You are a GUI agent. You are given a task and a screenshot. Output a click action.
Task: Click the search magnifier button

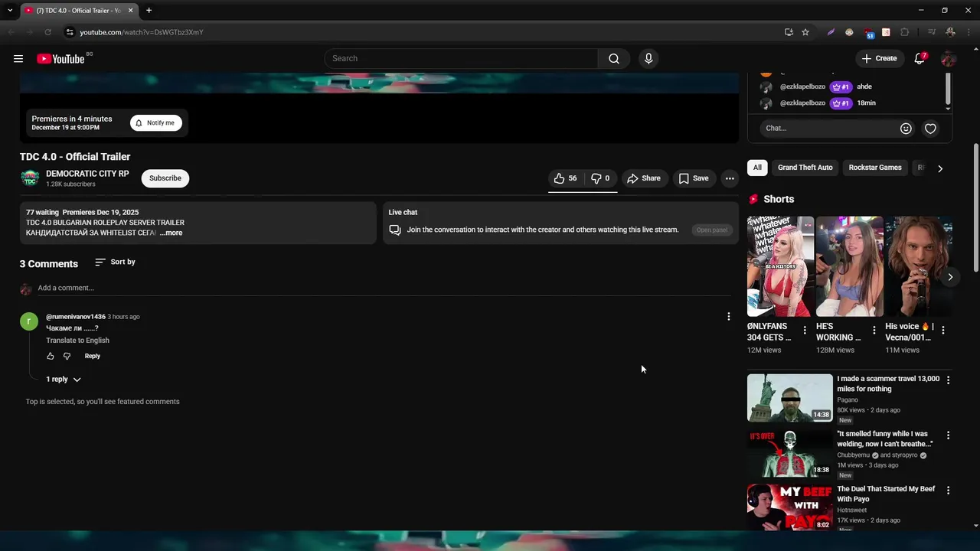tap(614, 59)
